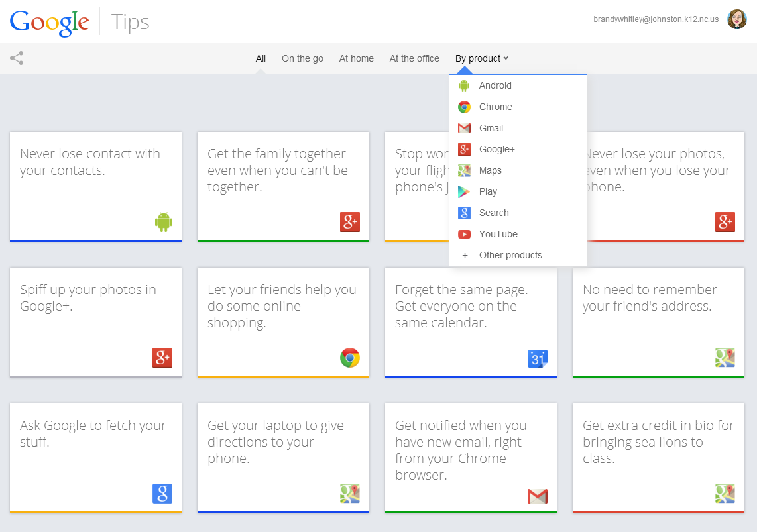Screen dimensions: 757x532
Task: Click the plus icon beside Other products
Action: tap(465, 256)
